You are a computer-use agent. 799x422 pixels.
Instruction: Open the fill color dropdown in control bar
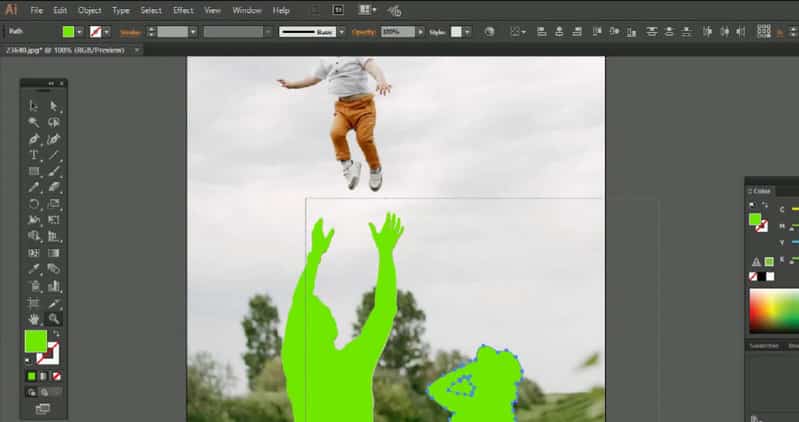point(79,32)
